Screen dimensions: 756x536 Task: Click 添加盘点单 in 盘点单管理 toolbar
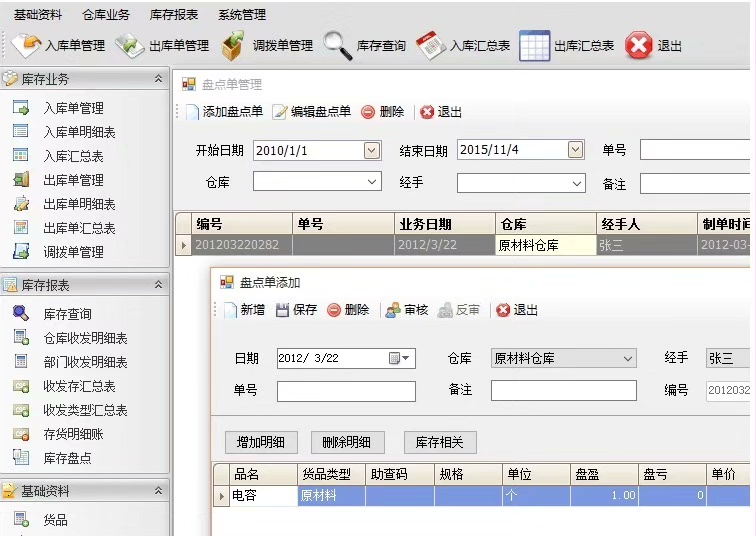pyautogui.click(x=224, y=112)
